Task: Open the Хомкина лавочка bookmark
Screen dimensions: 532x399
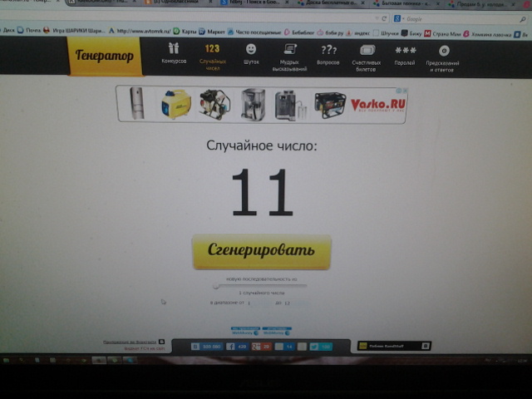Action: (487, 34)
